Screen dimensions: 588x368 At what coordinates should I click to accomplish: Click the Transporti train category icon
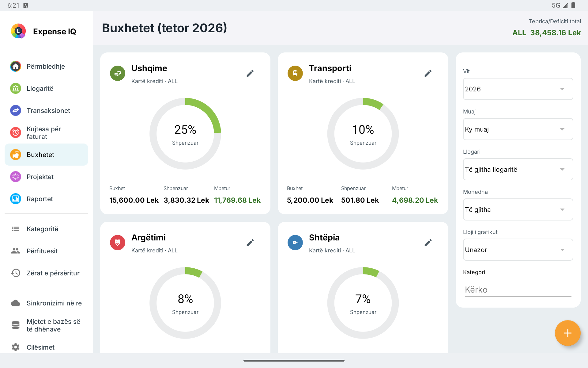295,73
